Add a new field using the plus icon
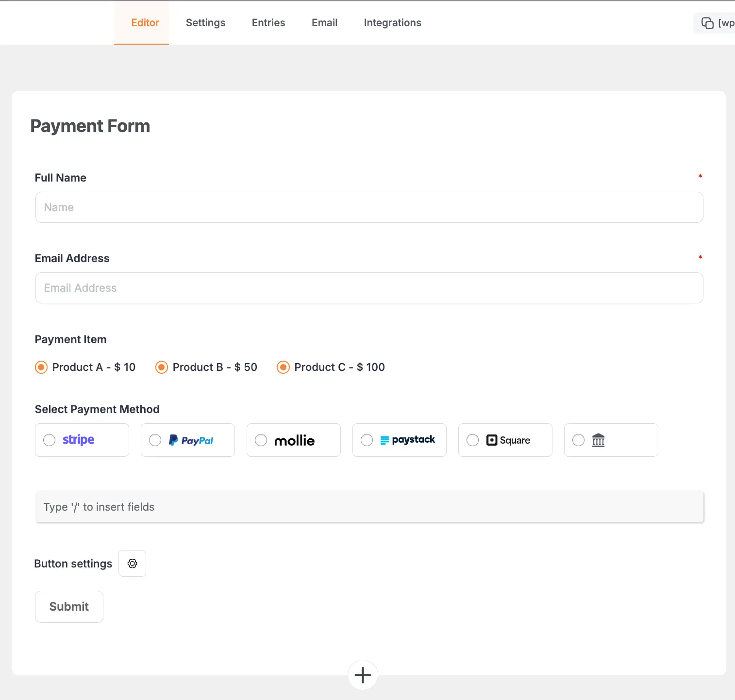The image size is (735, 700). click(x=362, y=675)
